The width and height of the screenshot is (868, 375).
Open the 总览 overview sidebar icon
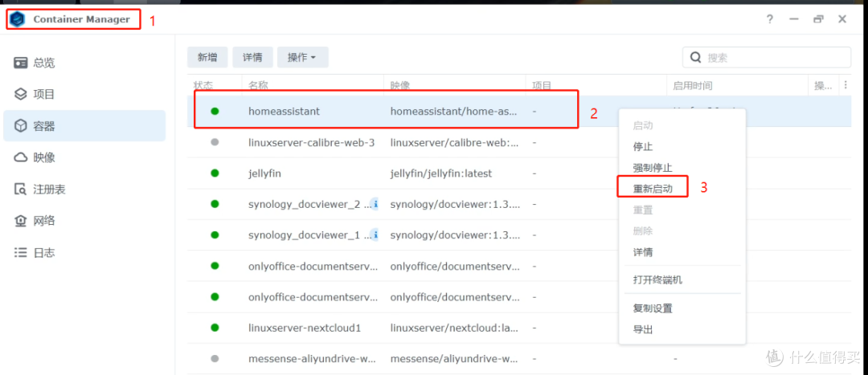[21, 63]
